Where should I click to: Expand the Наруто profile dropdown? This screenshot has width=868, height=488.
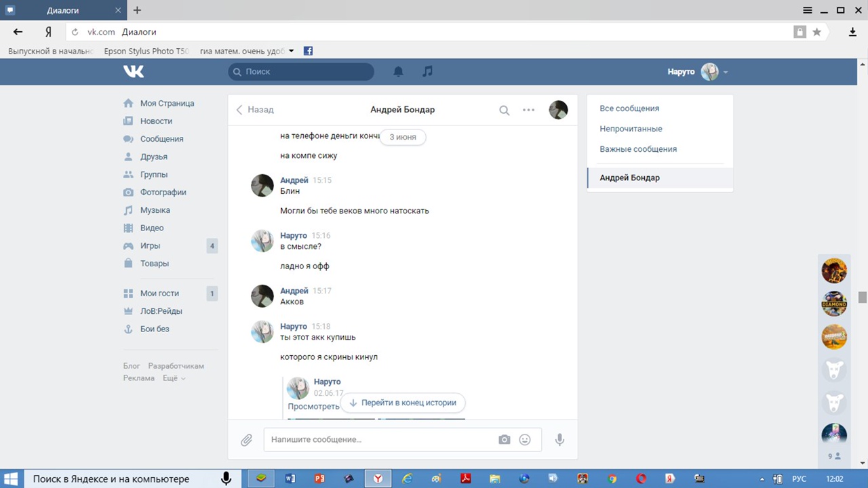click(x=726, y=72)
